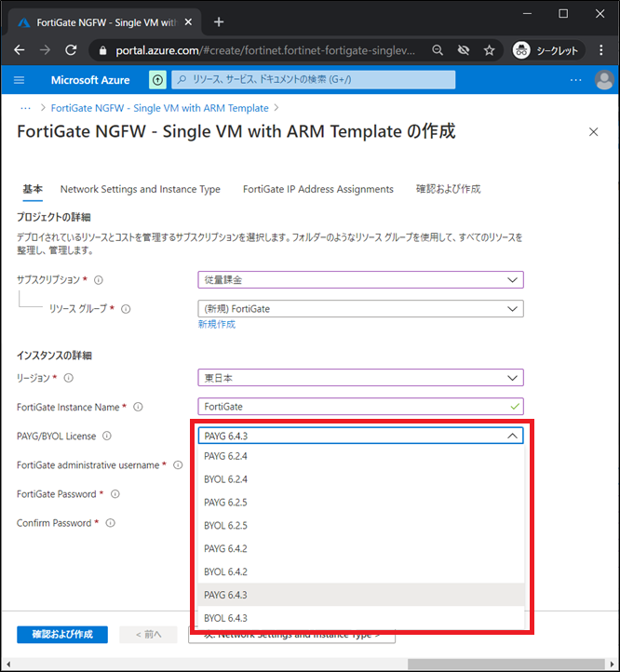620x672 pixels.
Task: Click 新規作成 link under resource group
Action: pyautogui.click(x=217, y=325)
